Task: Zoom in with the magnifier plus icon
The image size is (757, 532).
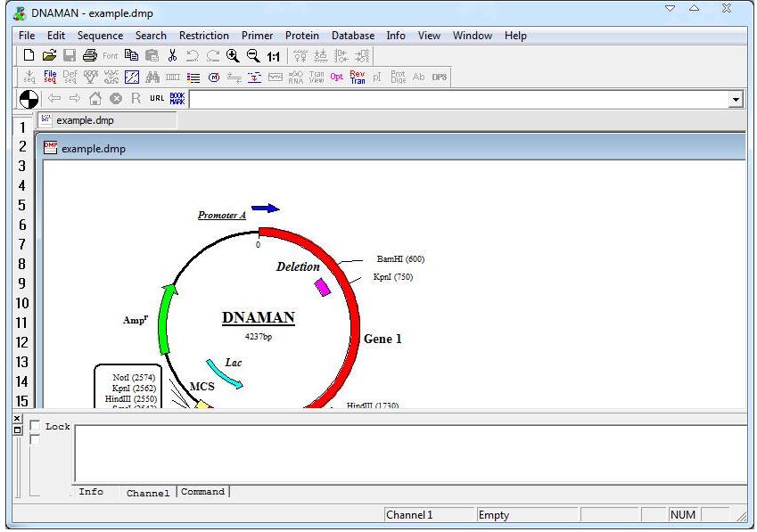Action: pyautogui.click(x=234, y=55)
